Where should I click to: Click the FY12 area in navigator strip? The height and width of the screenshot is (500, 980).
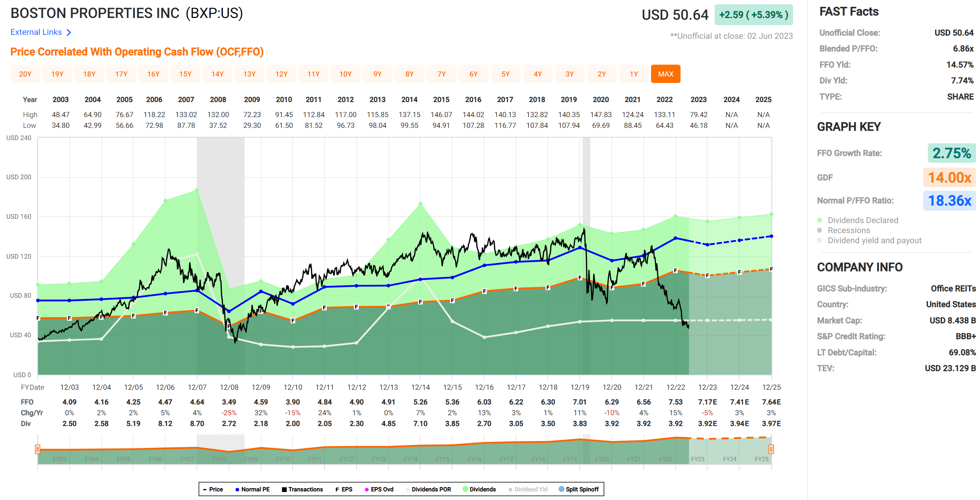(347, 459)
